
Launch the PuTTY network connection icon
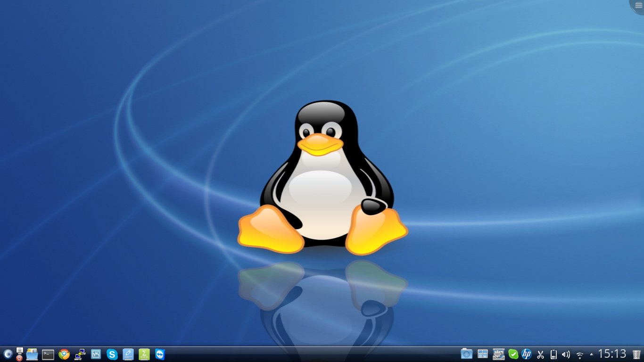coord(80,354)
